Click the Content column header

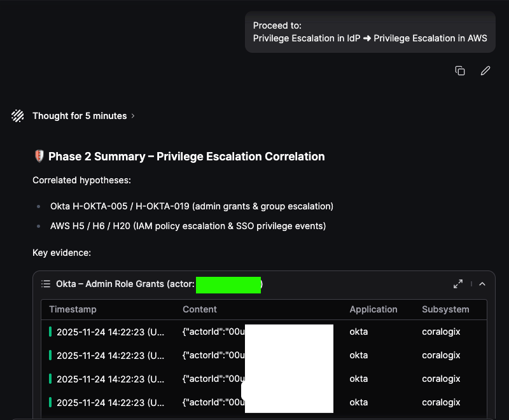click(200, 309)
